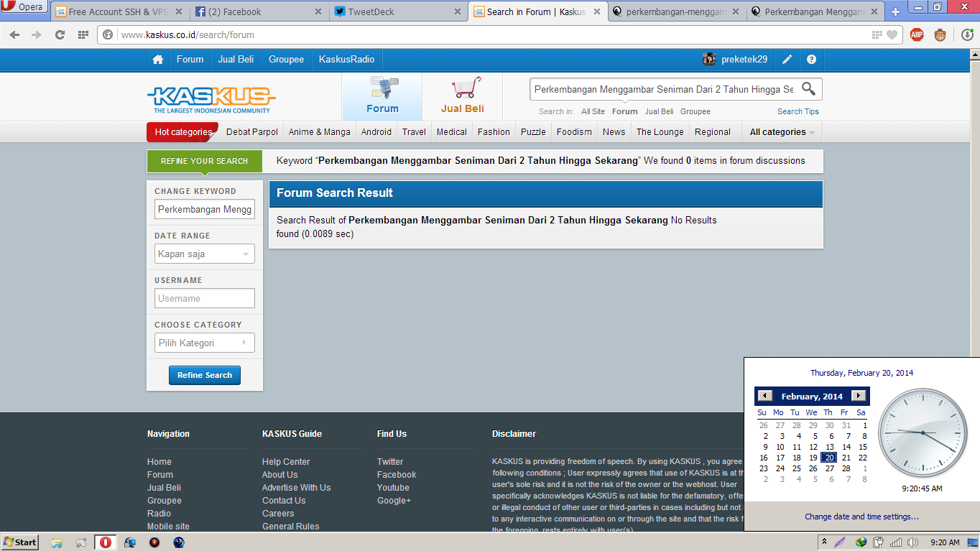Open the pencil edit icon next to preketek29
Image resolution: width=980 pixels, height=551 pixels.
click(787, 60)
